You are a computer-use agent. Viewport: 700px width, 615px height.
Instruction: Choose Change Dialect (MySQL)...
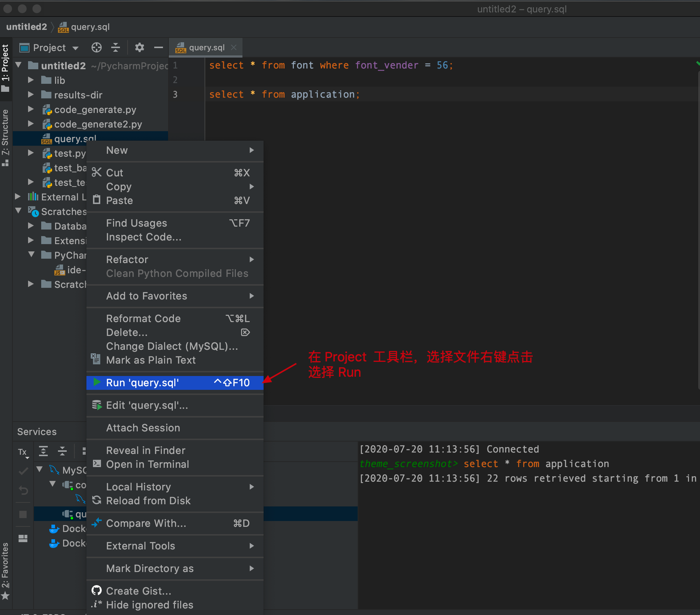pos(175,346)
